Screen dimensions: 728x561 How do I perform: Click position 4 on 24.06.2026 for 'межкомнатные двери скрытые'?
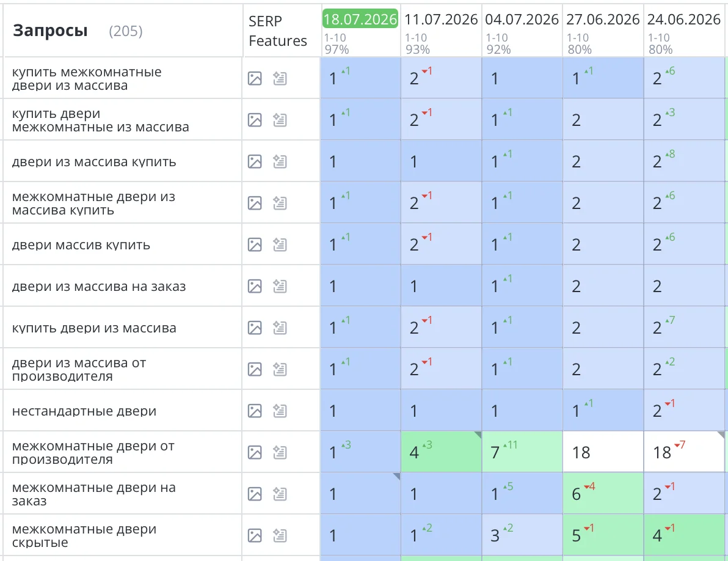pos(685,535)
